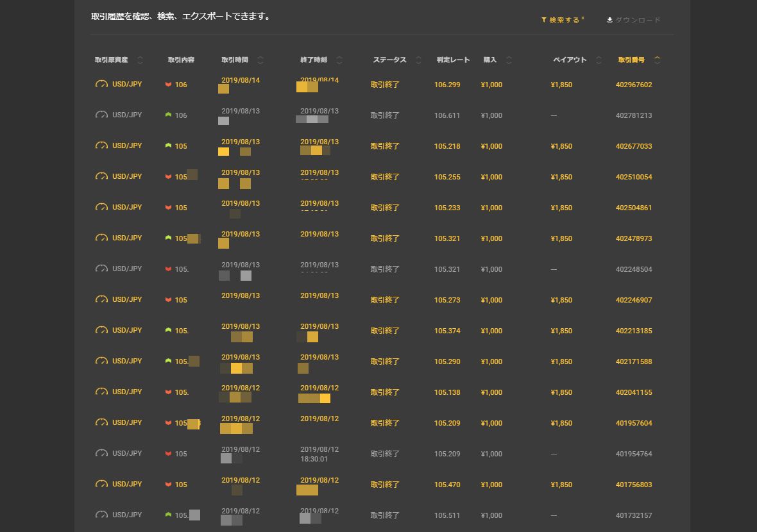Click the rate value 106.611
Screen dimensions: 757x532
[447, 115]
